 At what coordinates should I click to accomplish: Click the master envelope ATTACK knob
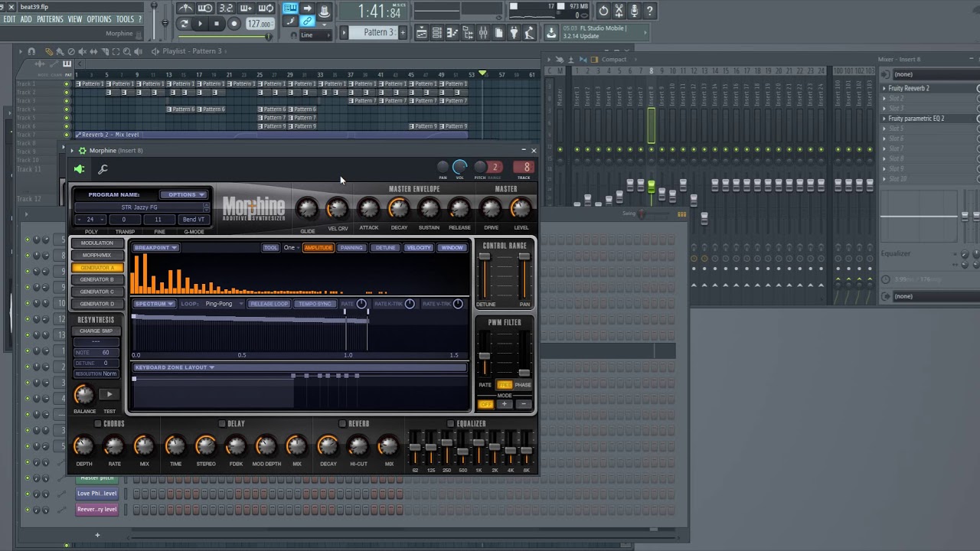click(x=368, y=209)
